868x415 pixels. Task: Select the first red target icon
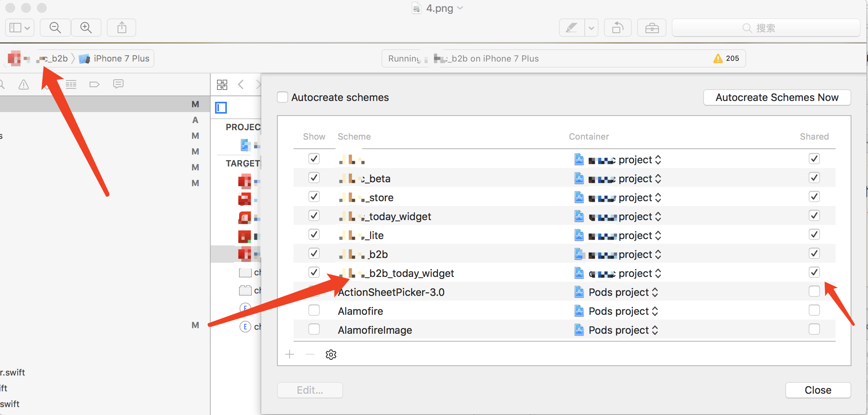point(245,181)
